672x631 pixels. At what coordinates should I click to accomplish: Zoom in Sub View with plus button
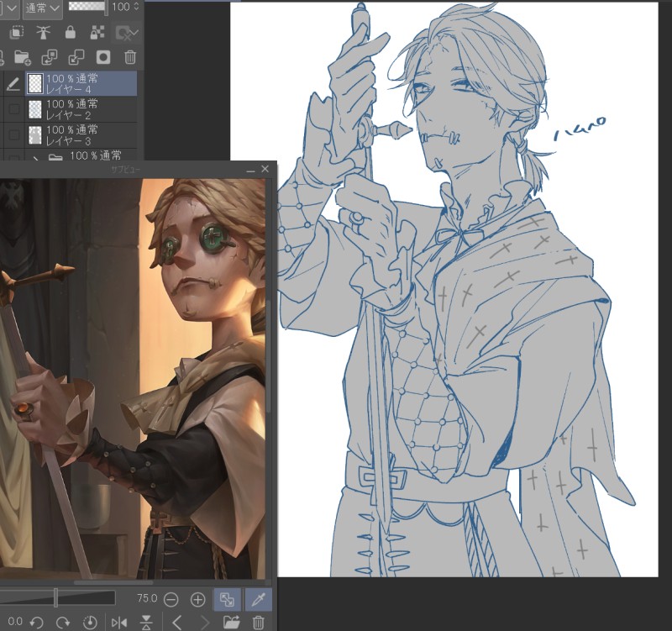[197, 600]
